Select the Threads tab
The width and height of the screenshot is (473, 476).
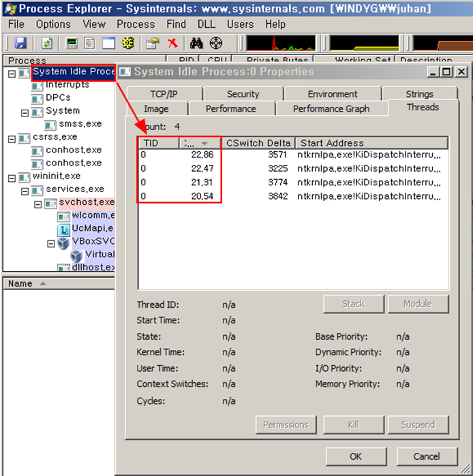click(423, 107)
